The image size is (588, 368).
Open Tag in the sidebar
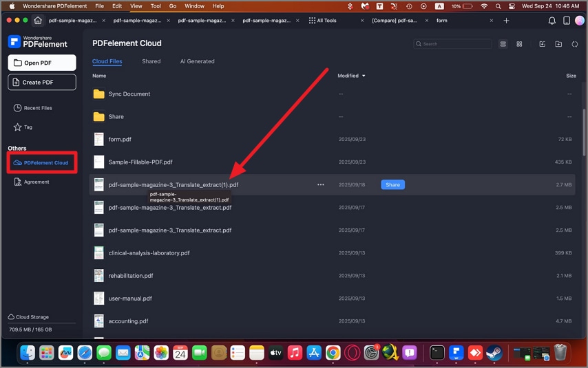23,127
